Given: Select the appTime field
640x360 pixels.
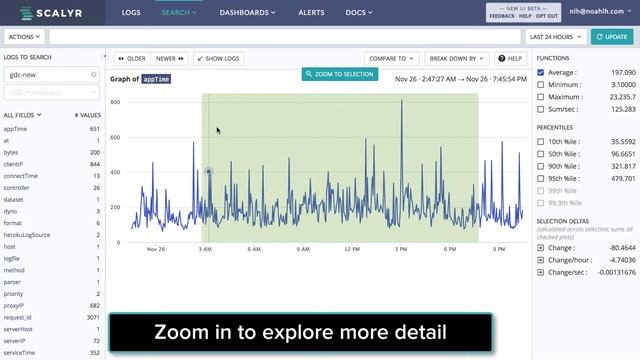Looking at the screenshot, I should pyautogui.click(x=15, y=129).
